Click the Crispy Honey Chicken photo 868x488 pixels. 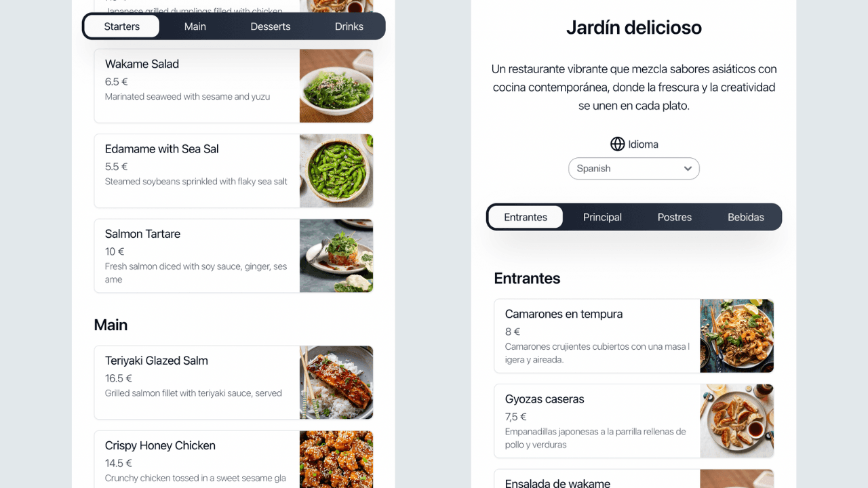[x=336, y=460]
